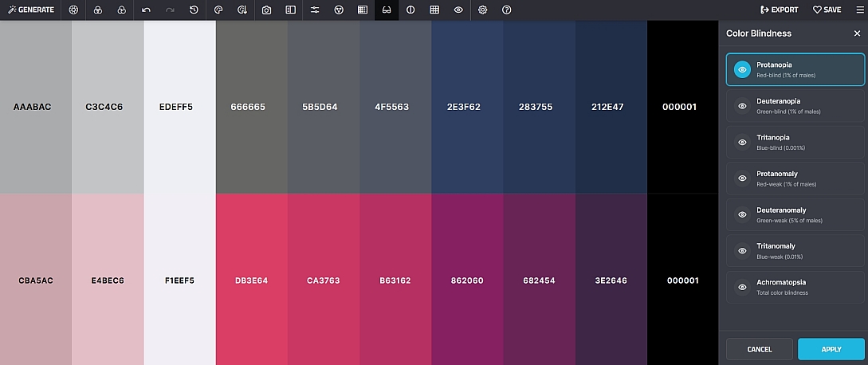Open the painter's palette icon
The image size is (868, 365).
(x=218, y=10)
